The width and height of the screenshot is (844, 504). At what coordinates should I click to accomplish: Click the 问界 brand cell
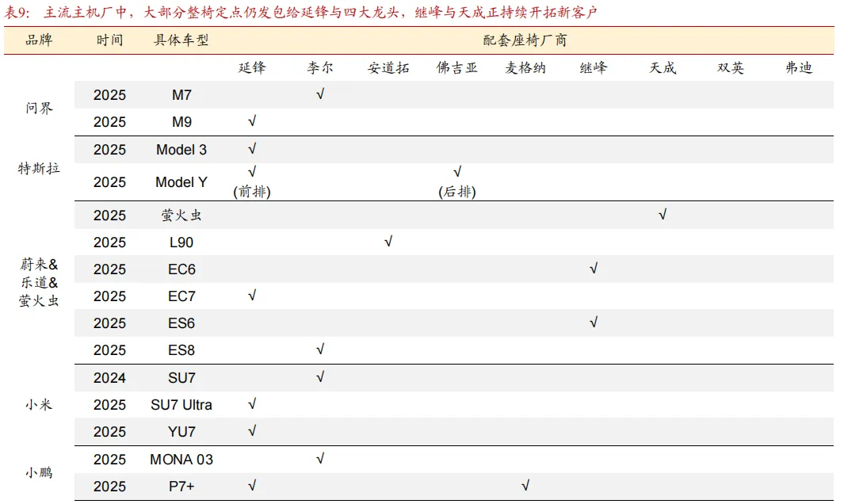[x=39, y=109]
